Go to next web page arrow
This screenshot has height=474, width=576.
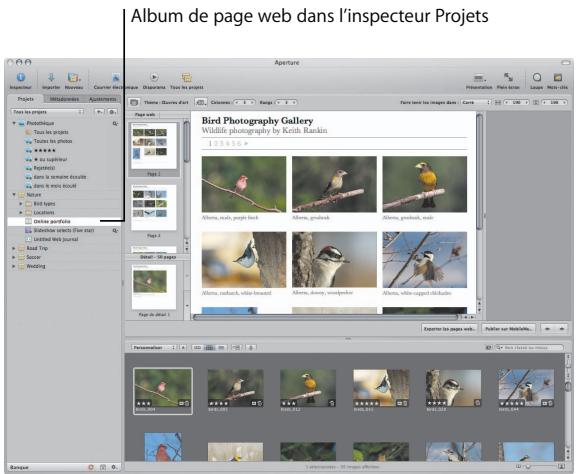tap(562, 329)
